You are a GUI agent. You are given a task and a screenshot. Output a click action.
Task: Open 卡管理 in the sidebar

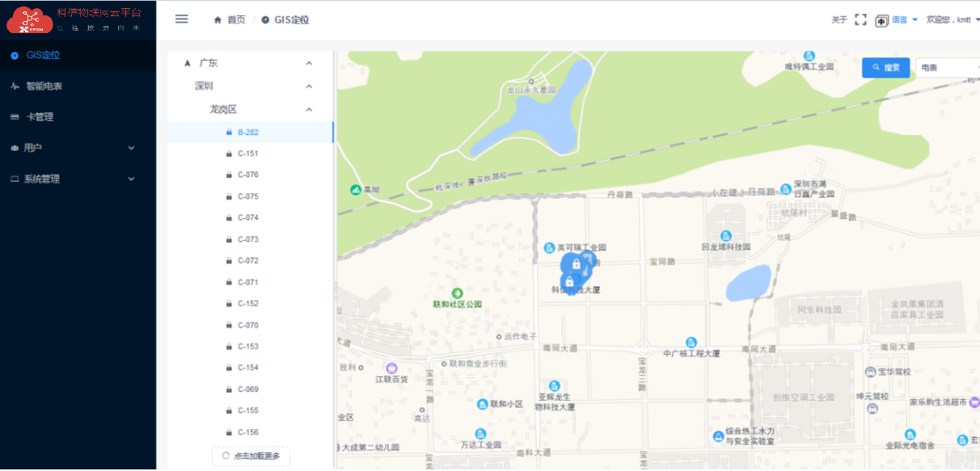[40, 117]
